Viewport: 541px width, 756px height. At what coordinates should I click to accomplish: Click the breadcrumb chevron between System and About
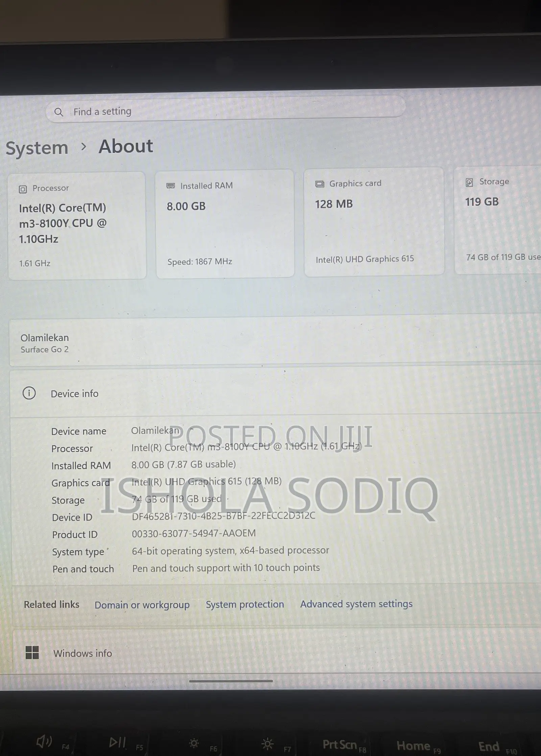click(x=84, y=147)
